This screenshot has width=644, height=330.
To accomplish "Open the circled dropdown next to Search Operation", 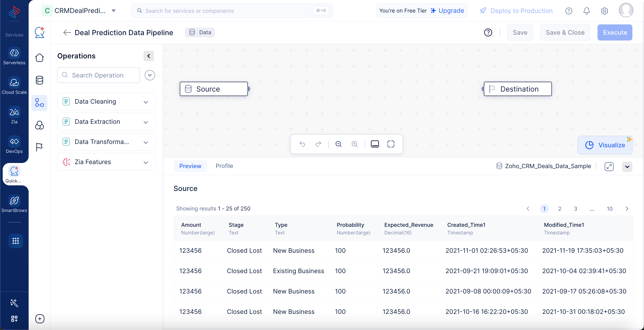I will pyautogui.click(x=150, y=75).
